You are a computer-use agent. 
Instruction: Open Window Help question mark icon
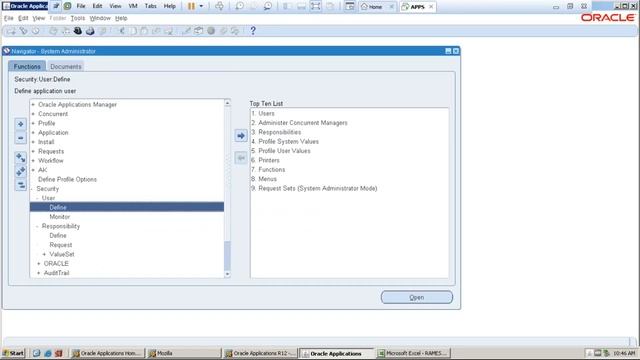[x=253, y=31]
